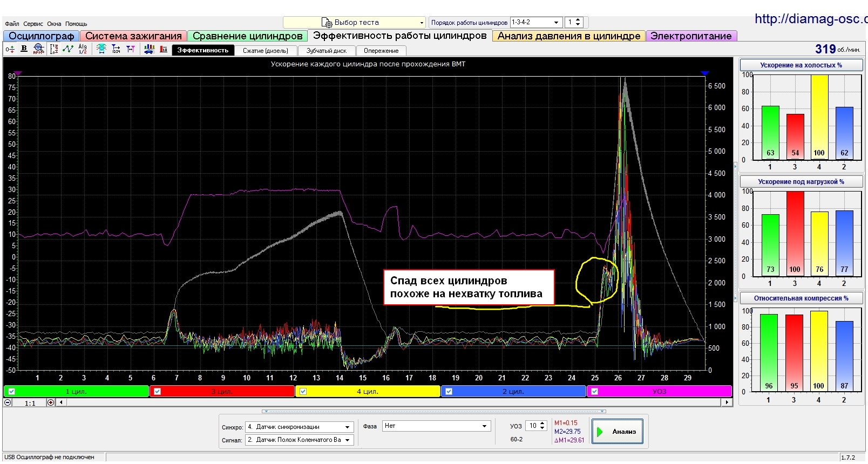This screenshot has width=868, height=464.
Task: Click zoom in plus icon below chart
Action: (51, 402)
